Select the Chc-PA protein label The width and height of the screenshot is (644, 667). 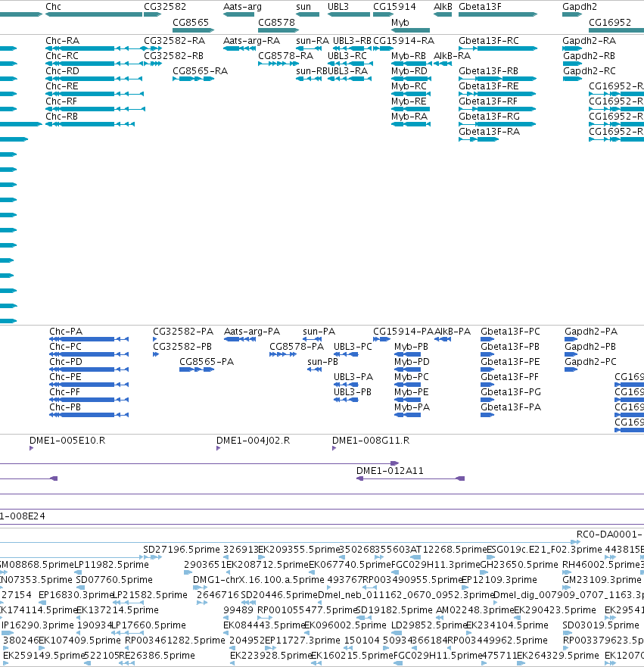point(66,332)
